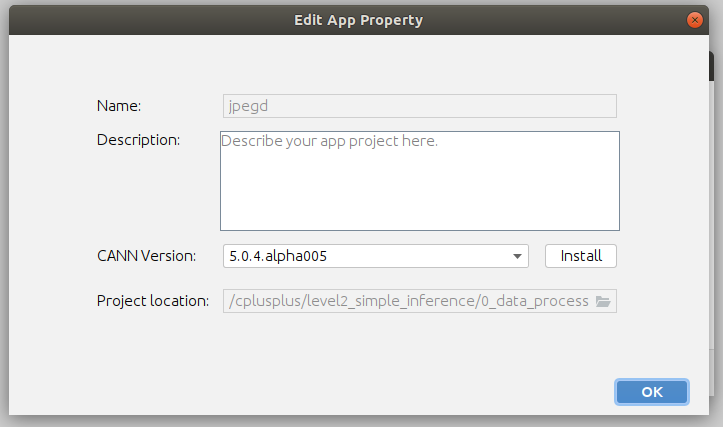Click the "Project location:" label
This screenshot has height=427, width=723.
(152, 301)
